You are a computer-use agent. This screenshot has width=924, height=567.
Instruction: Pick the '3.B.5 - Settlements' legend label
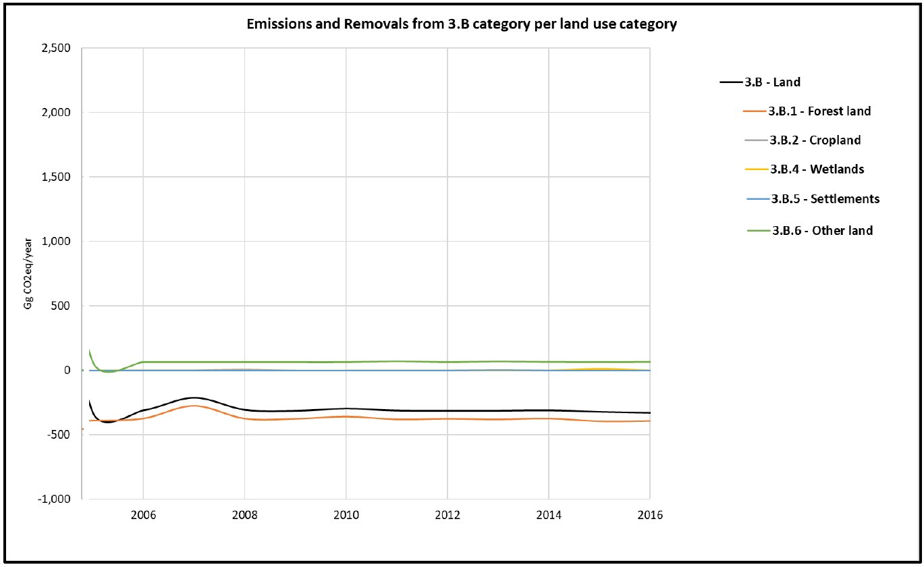click(x=824, y=199)
